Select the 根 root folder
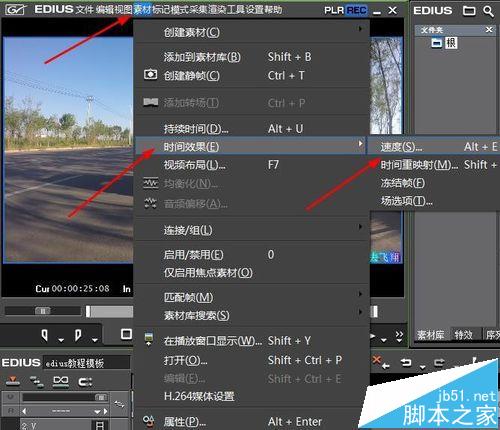 [x=450, y=43]
